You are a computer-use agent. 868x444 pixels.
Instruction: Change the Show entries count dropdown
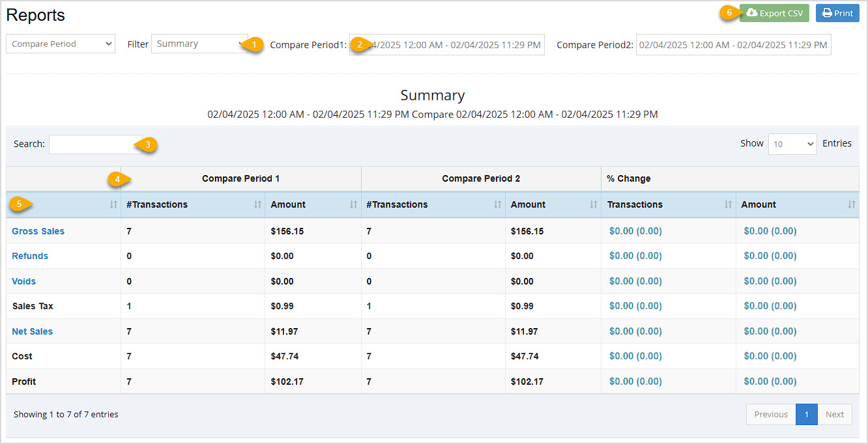pyautogui.click(x=792, y=144)
